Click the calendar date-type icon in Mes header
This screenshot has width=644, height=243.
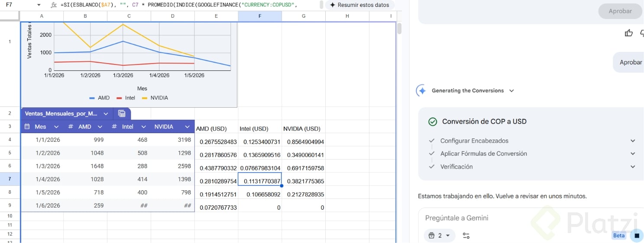(x=27, y=127)
